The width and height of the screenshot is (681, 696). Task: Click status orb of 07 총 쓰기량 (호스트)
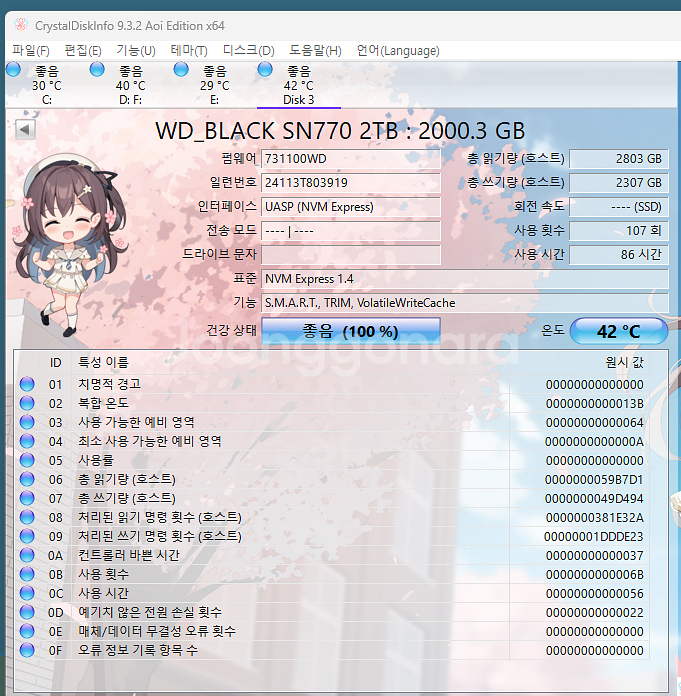pos(27,498)
